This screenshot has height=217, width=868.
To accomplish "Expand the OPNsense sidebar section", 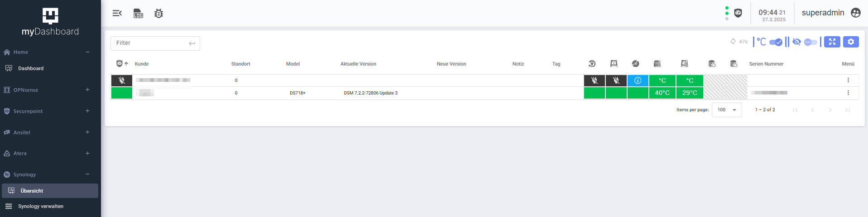I will [87, 90].
